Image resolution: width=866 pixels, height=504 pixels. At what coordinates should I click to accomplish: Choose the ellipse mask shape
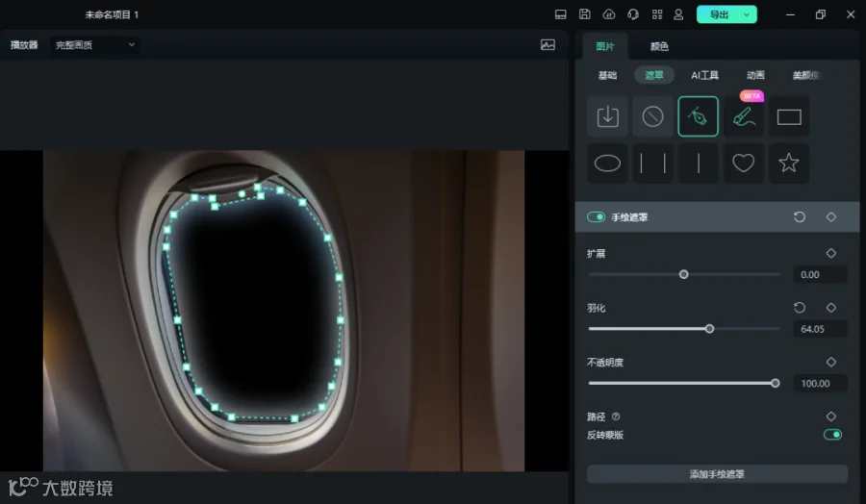click(x=607, y=164)
